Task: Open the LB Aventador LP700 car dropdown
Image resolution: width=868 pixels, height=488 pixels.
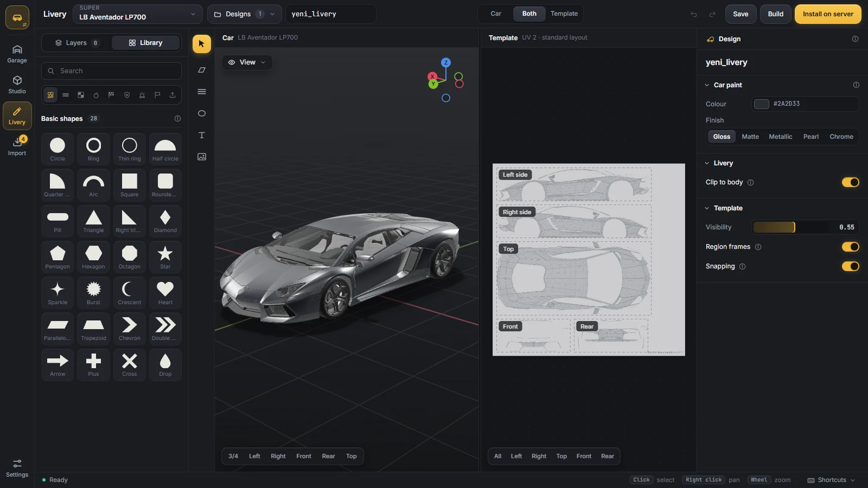Action: pos(138,14)
